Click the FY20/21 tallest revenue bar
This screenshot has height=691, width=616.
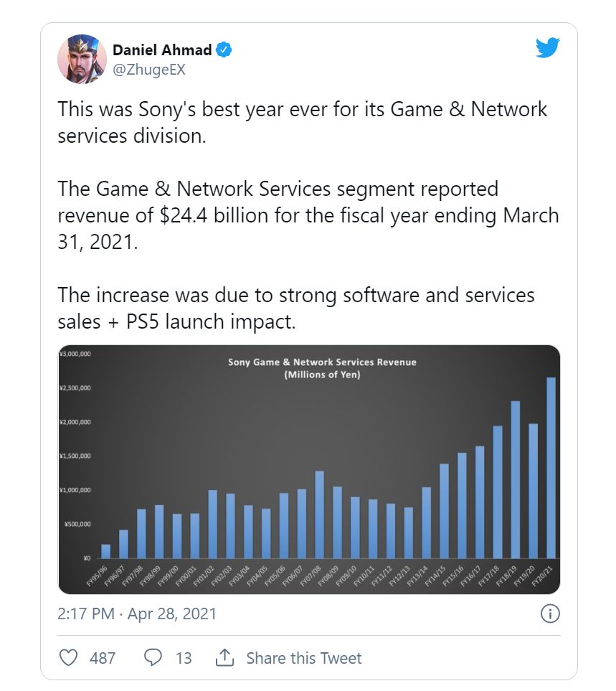551,468
